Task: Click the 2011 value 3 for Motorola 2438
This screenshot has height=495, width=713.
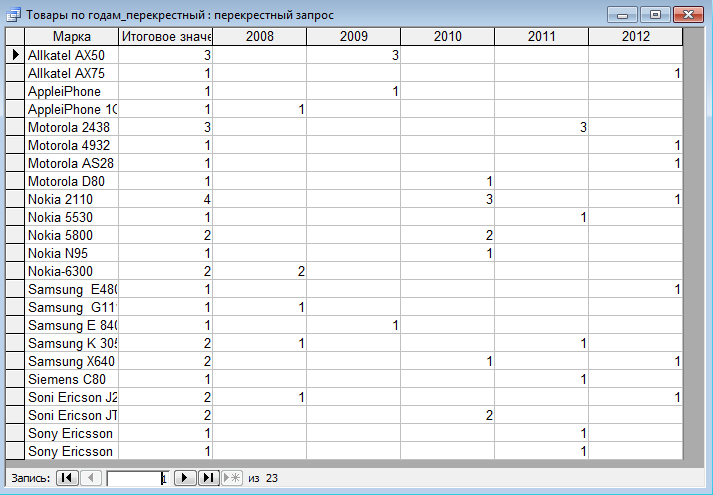Action: pyautogui.click(x=542, y=127)
